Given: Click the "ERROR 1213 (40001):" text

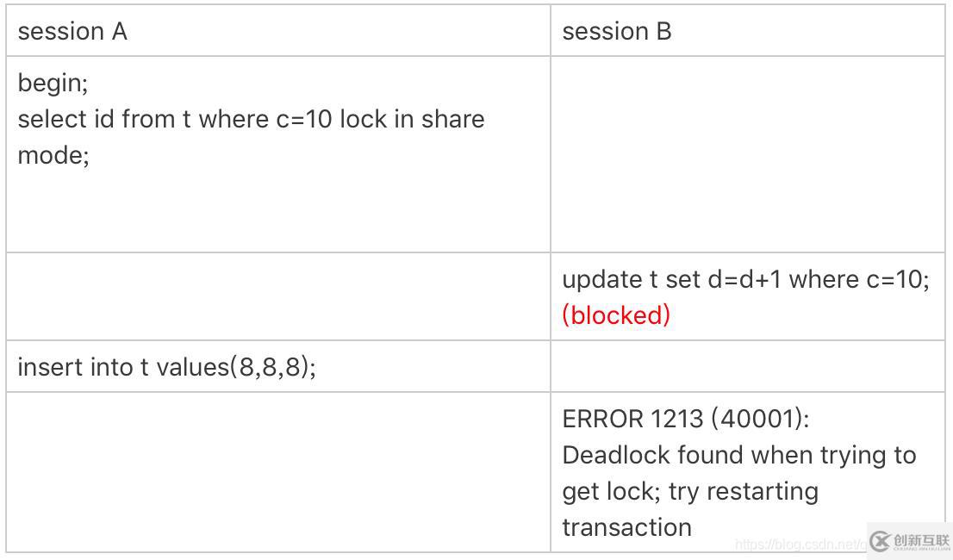Looking at the screenshot, I should (x=686, y=419).
